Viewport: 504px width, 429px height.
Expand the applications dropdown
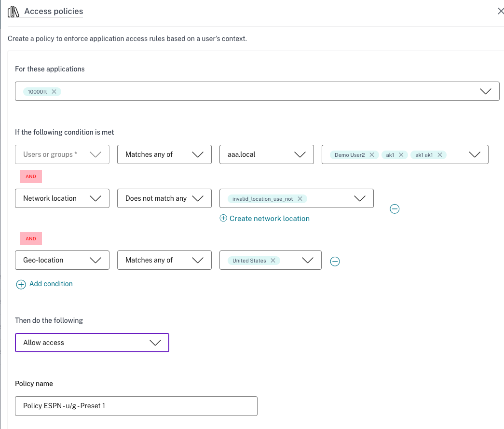pyautogui.click(x=486, y=91)
